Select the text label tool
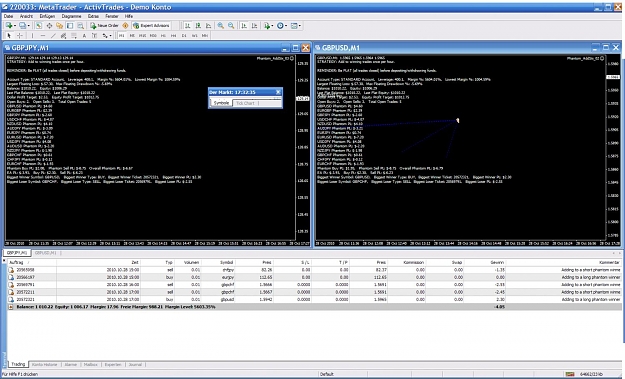Screen dimensions: 625x379 [94, 35]
